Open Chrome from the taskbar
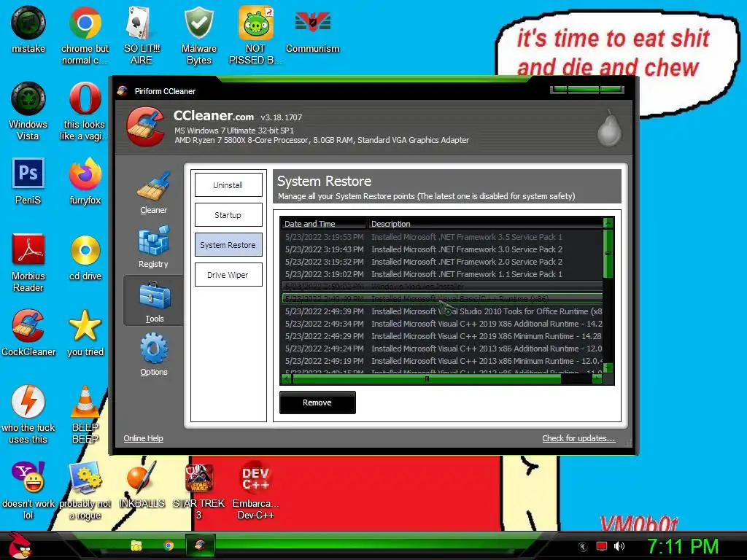747x560 pixels. pyautogui.click(x=169, y=545)
